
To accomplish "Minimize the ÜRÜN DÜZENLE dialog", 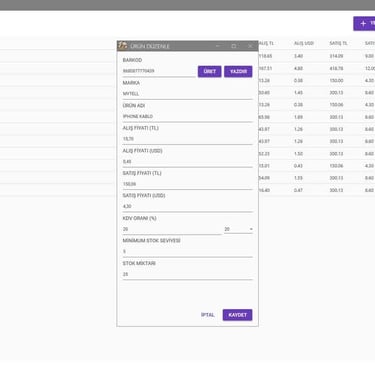I will (x=218, y=46).
